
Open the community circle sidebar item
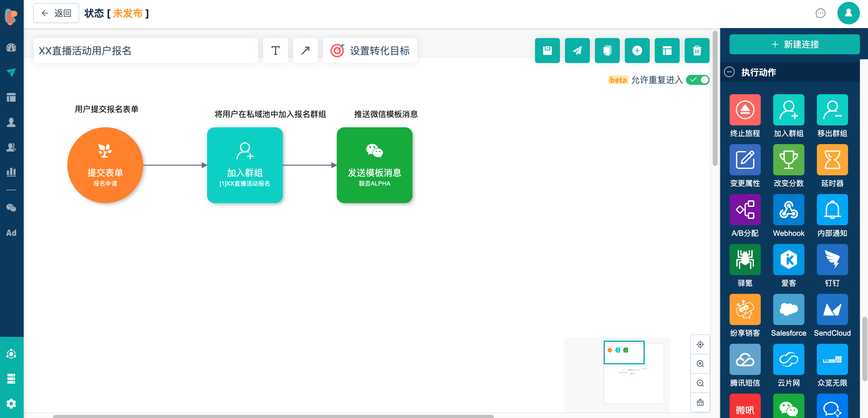[11, 354]
